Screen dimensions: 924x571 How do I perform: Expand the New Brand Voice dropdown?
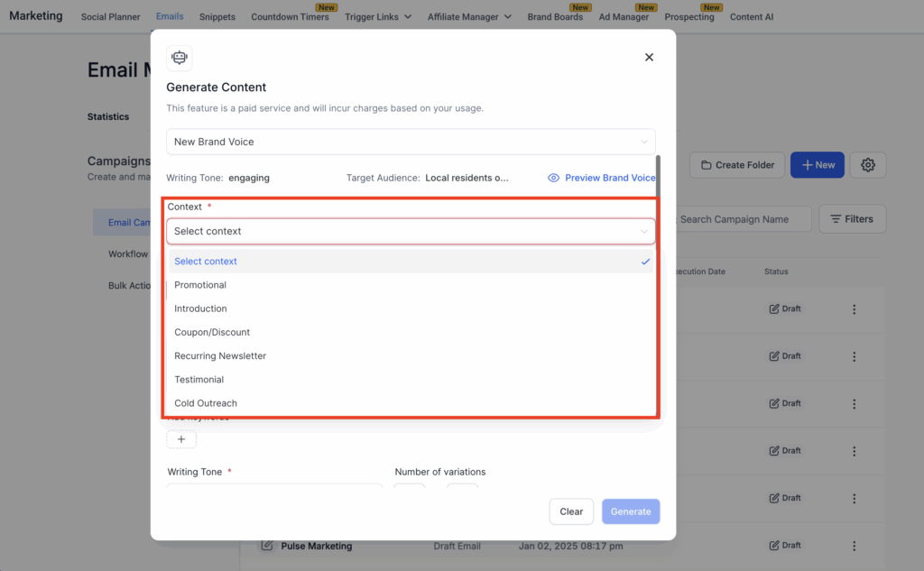411,142
